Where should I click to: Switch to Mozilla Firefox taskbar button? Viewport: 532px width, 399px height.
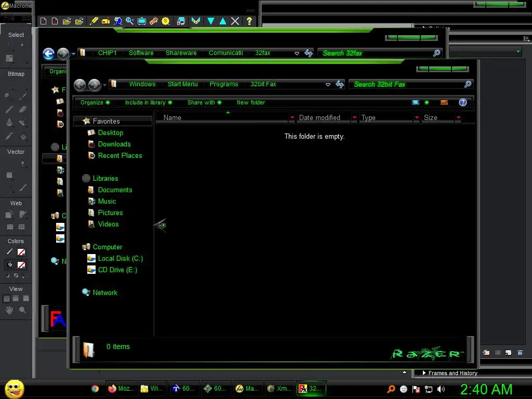(121, 389)
